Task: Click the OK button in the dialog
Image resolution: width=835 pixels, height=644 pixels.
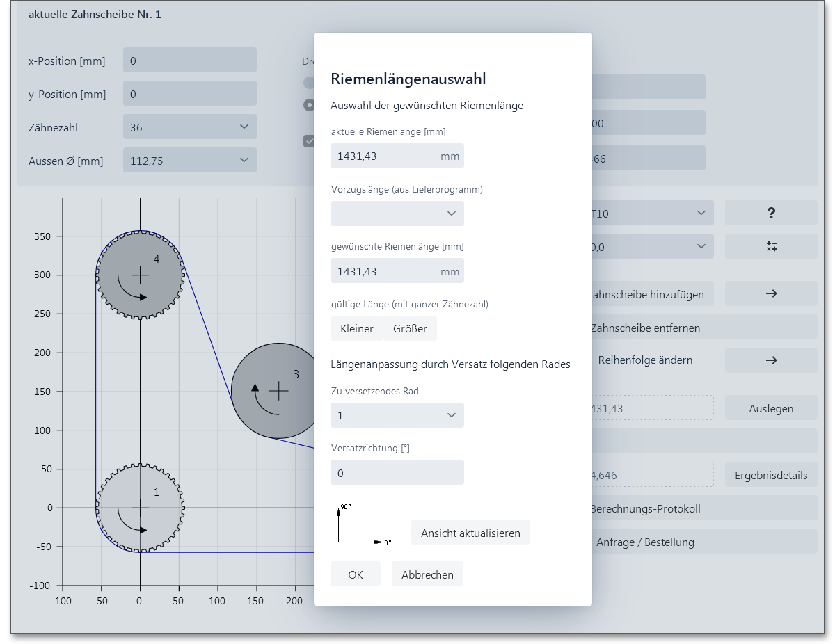Action: coord(356,574)
